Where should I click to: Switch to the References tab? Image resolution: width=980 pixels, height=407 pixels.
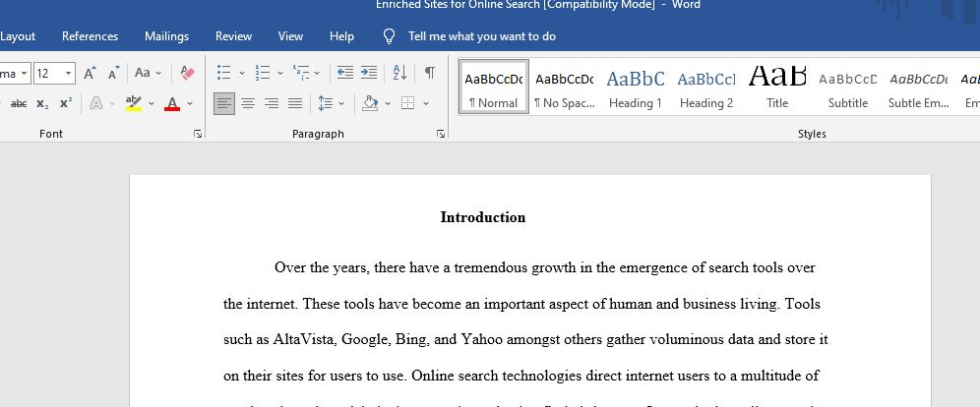click(x=90, y=36)
